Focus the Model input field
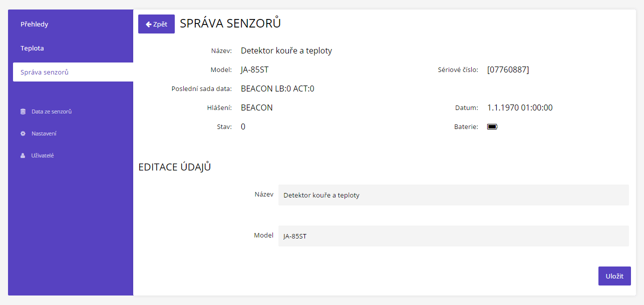644x305 pixels. [453, 236]
